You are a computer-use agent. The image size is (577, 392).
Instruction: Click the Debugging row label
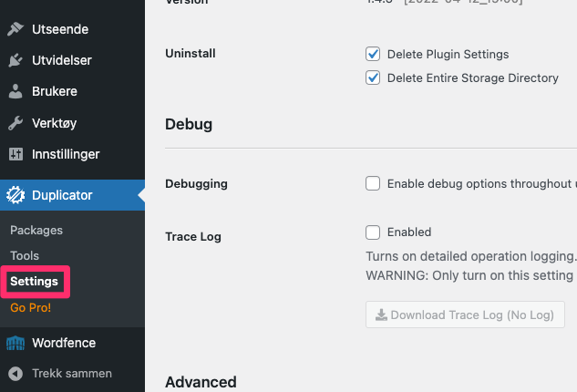coord(196,183)
